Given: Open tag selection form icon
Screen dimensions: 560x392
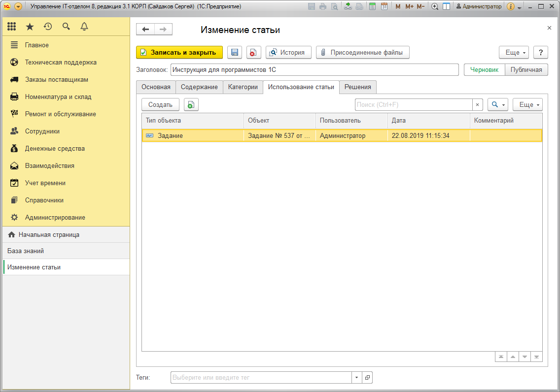Looking at the screenshot, I should (367, 377).
